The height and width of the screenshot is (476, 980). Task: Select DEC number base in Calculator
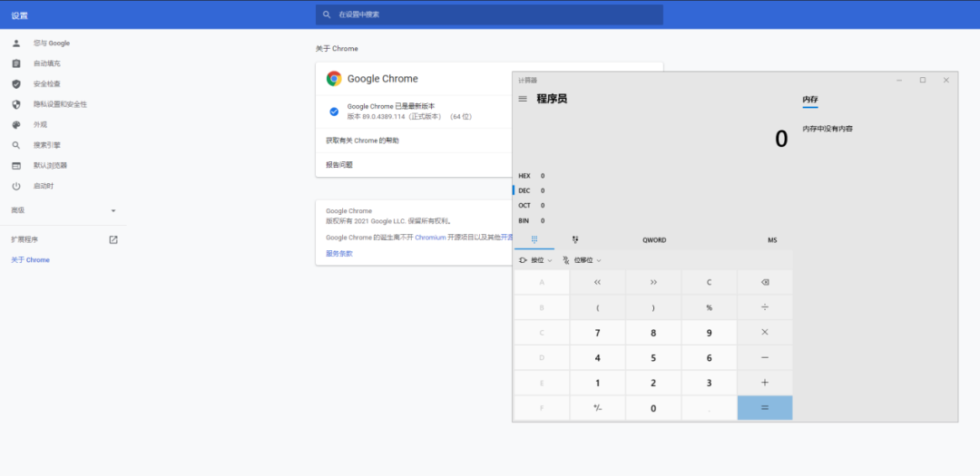pyautogui.click(x=531, y=190)
